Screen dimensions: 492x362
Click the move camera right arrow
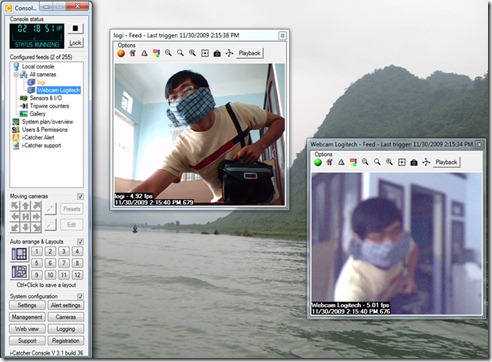[x=37, y=217]
